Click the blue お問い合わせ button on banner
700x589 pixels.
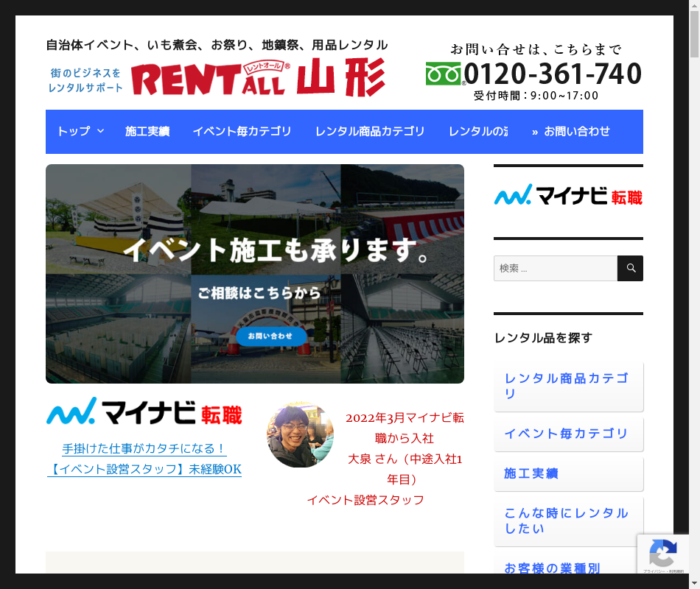270,336
